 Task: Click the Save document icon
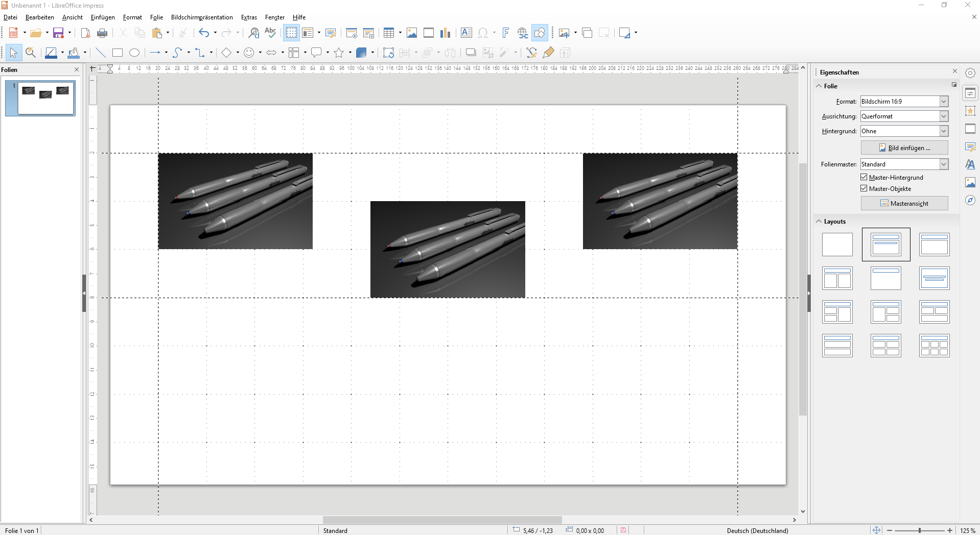[x=58, y=33]
